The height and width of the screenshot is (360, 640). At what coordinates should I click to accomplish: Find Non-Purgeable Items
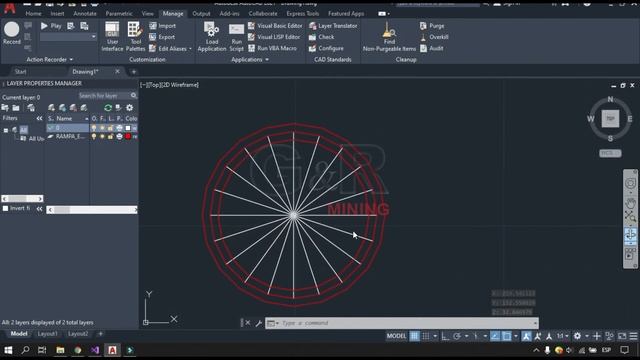click(x=389, y=37)
